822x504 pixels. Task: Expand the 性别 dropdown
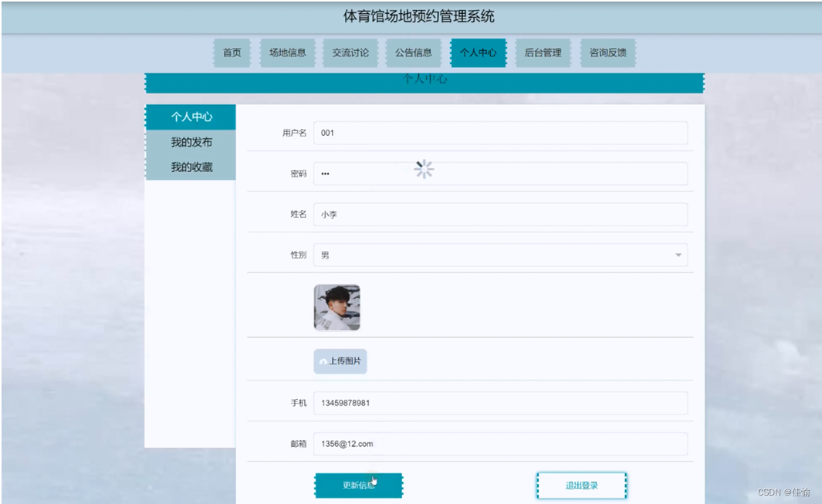tap(500, 255)
